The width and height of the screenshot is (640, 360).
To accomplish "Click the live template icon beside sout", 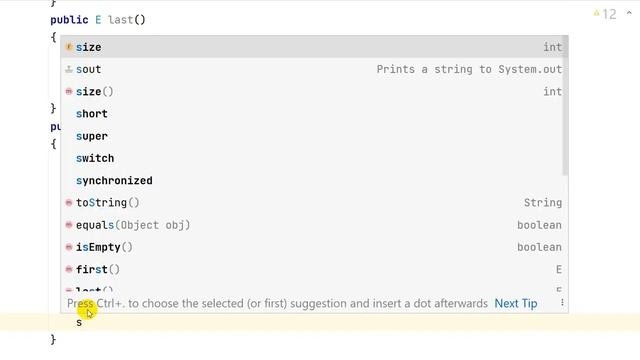I will pyautogui.click(x=69, y=69).
